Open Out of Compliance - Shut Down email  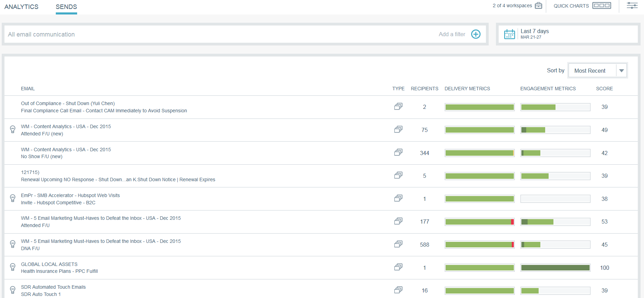[68, 103]
